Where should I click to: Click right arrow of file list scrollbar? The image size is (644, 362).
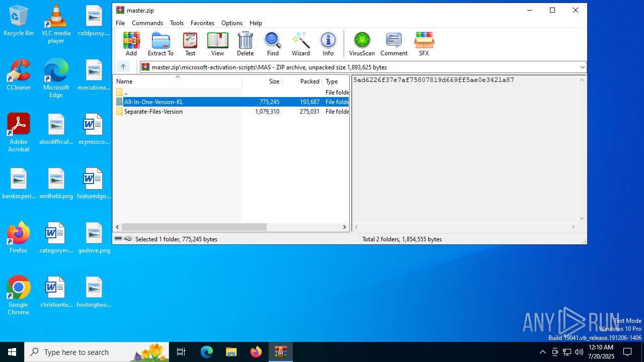[345, 227]
